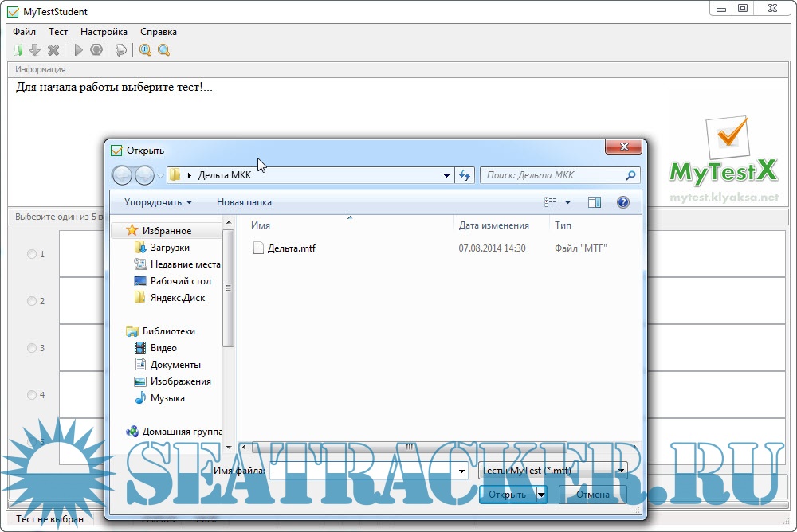Click the navigation pane vertical scrollbar
797x532 pixels.
[229, 287]
